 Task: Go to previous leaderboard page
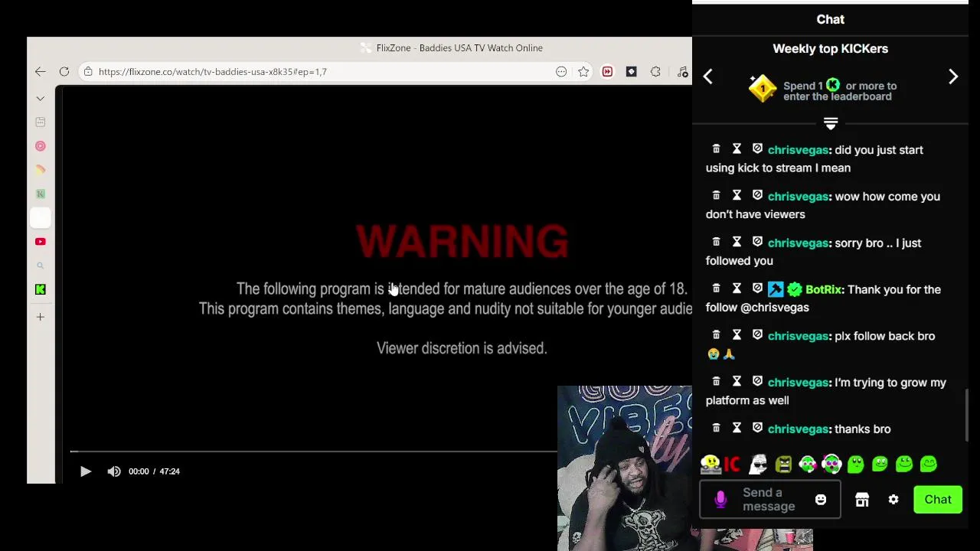coord(708,77)
